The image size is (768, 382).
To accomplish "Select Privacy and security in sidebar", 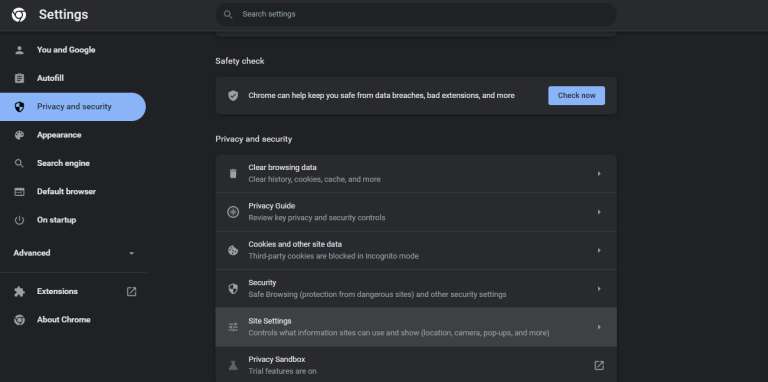I will tap(73, 107).
